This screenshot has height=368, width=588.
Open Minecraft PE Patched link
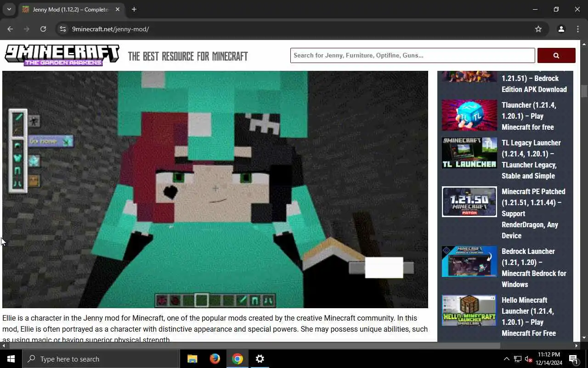(x=533, y=213)
